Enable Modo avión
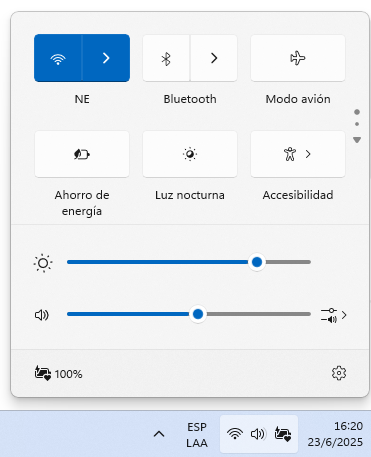Viewport: 371px width, 457px height. [x=298, y=58]
